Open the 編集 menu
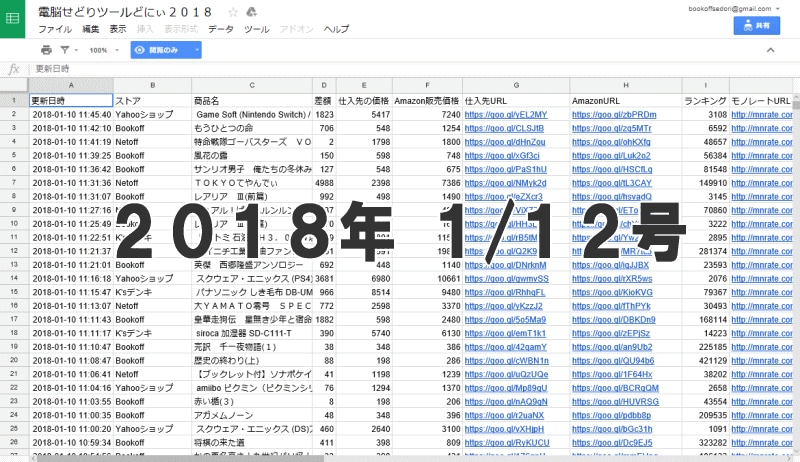The width and height of the screenshot is (800, 462). [91, 29]
